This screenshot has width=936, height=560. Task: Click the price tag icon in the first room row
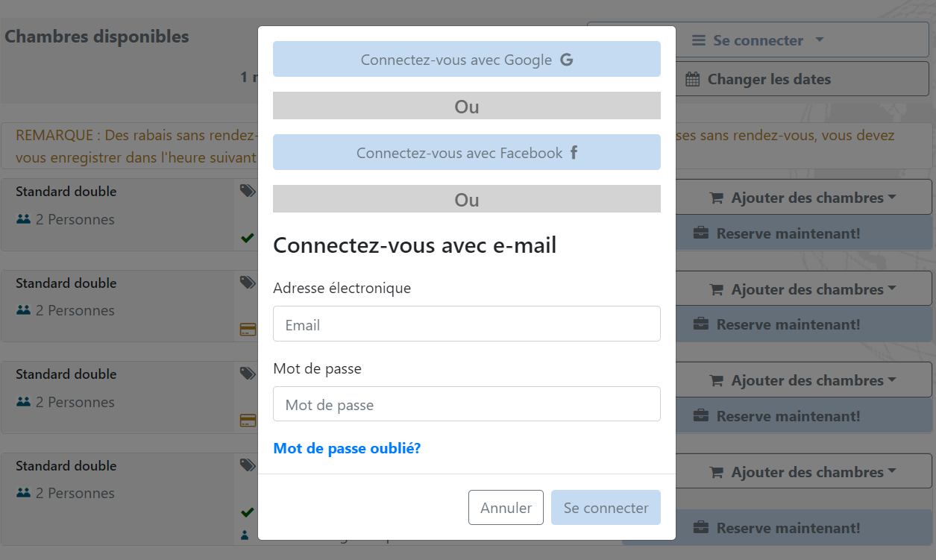tap(248, 192)
